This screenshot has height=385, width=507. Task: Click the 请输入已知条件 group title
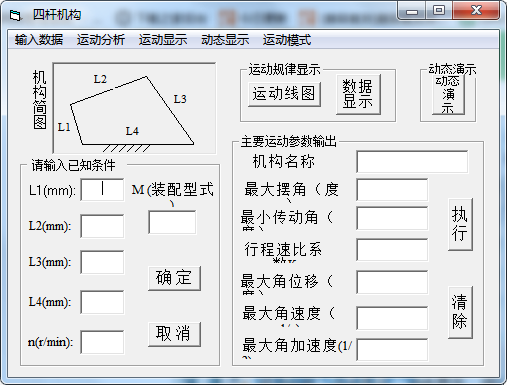[73, 165]
